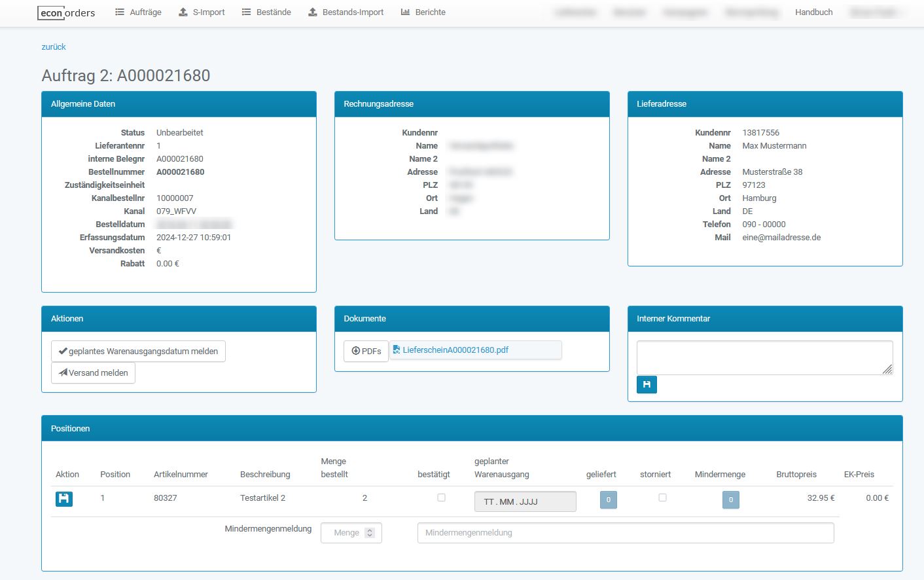Open the Aufträge menu
The height and width of the screenshot is (580, 924).
point(138,12)
